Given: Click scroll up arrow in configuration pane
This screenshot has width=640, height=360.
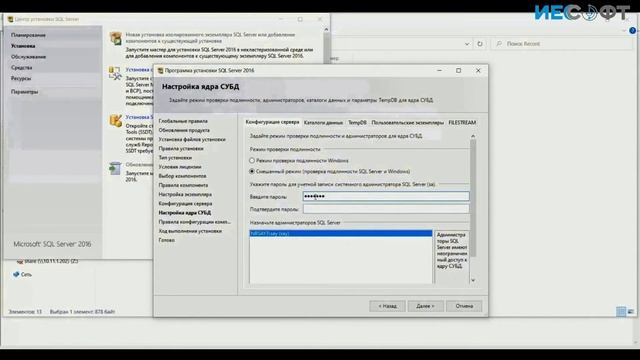Looking at the screenshot, I should [x=473, y=136].
